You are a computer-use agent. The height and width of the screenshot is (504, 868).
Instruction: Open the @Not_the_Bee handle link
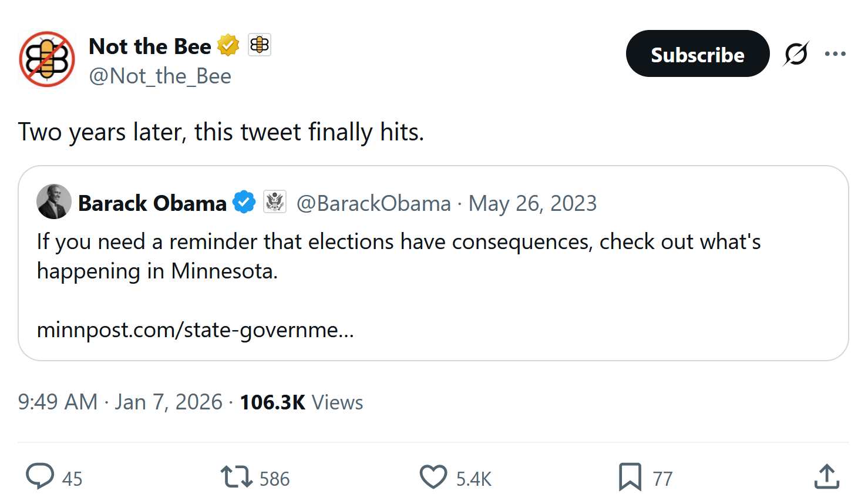160,76
